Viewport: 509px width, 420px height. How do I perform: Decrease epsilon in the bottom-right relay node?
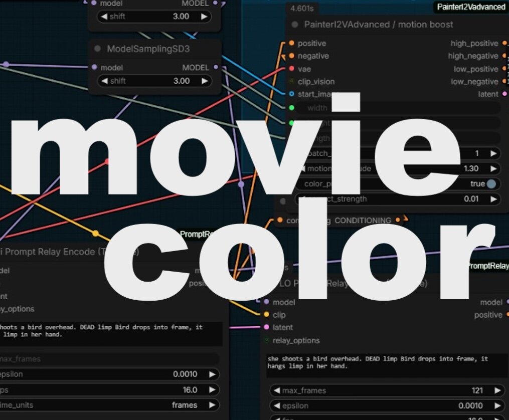click(x=277, y=406)
